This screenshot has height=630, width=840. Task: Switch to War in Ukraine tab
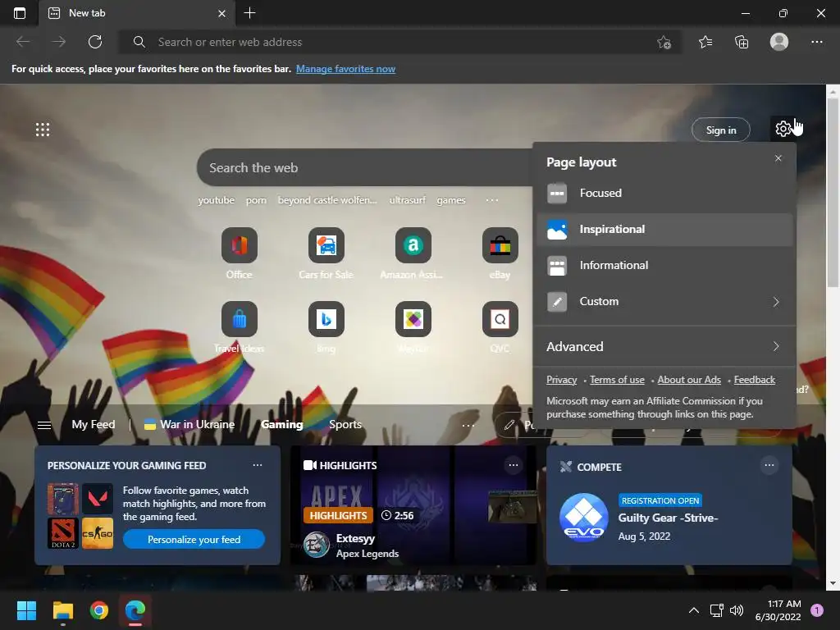[x=189, y=424]
